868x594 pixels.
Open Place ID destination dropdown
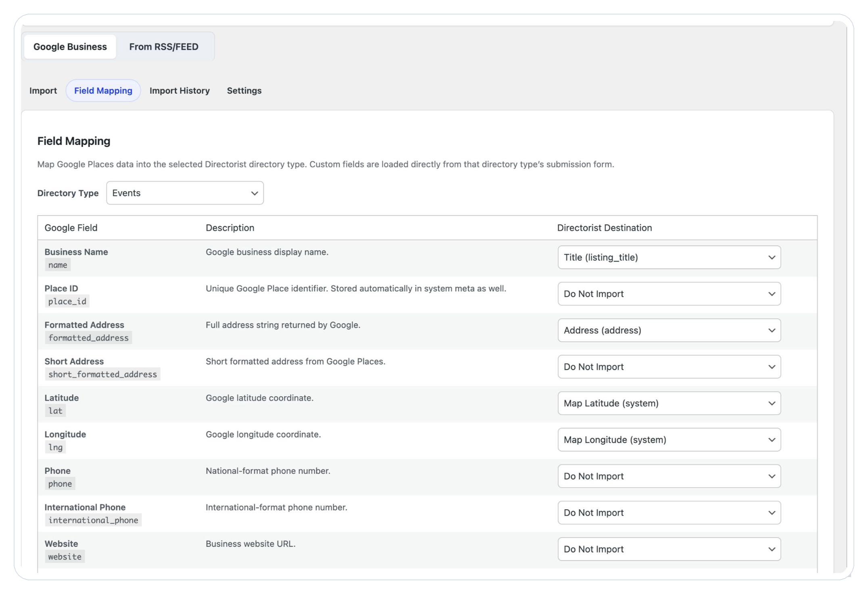669,294
